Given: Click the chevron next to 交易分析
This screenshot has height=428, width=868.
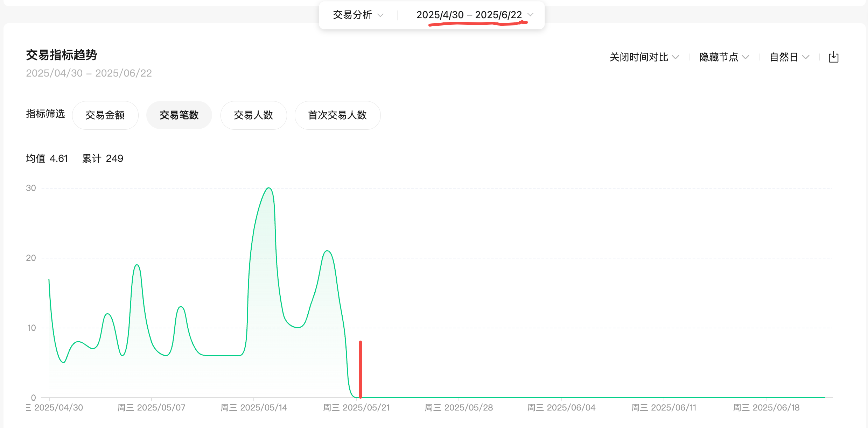Looking at the screenshot, I should 380,15.
